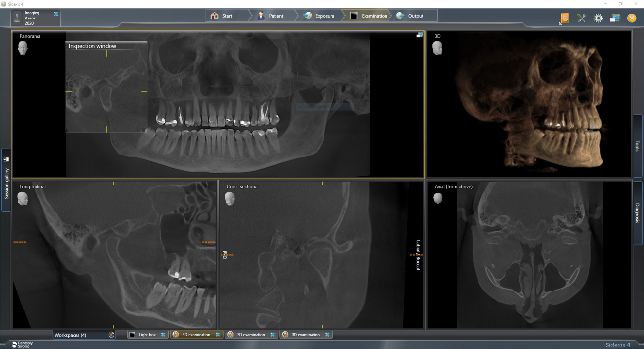The image size is (644, 349).
Task: Expand the Session gallery side panel
Action: [6, 180]
